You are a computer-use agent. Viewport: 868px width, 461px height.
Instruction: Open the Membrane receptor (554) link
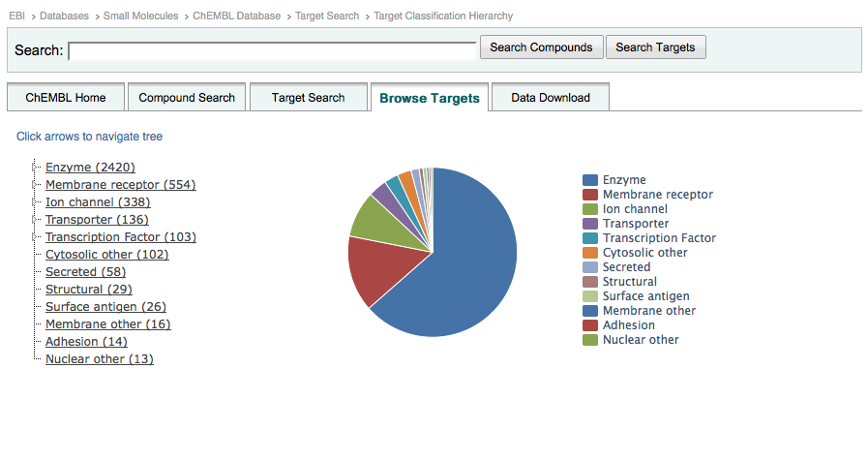point(121,185)
